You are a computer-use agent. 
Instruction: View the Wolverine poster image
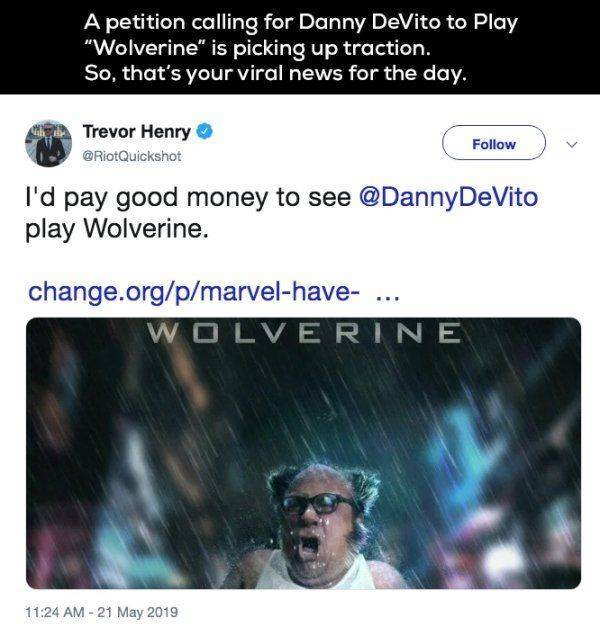[303, 453]
